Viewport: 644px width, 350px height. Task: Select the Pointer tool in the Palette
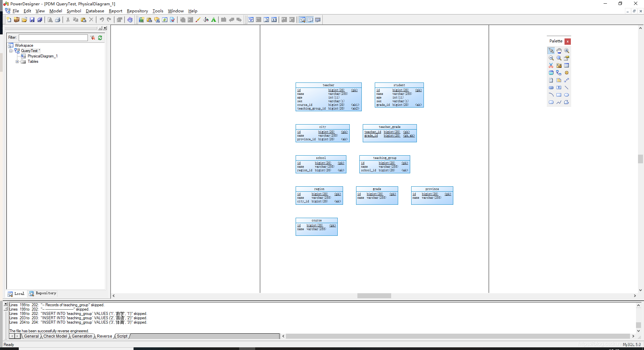[551, 51]
